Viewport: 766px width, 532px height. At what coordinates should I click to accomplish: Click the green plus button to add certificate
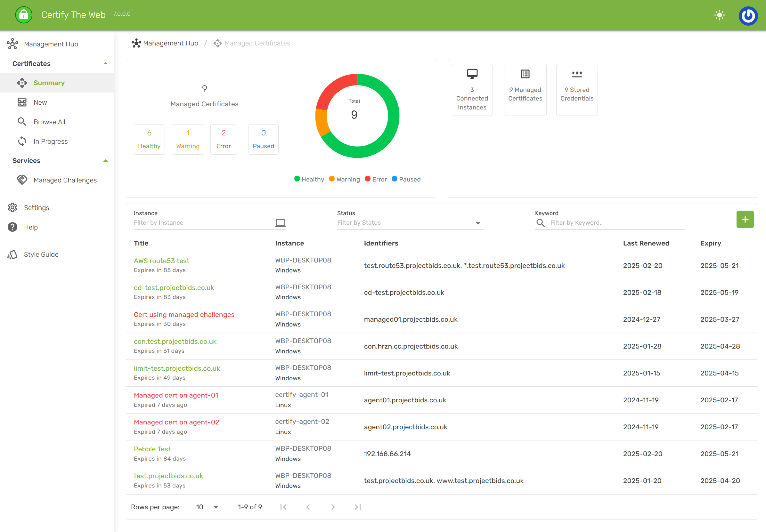click(x=745, y=219)
